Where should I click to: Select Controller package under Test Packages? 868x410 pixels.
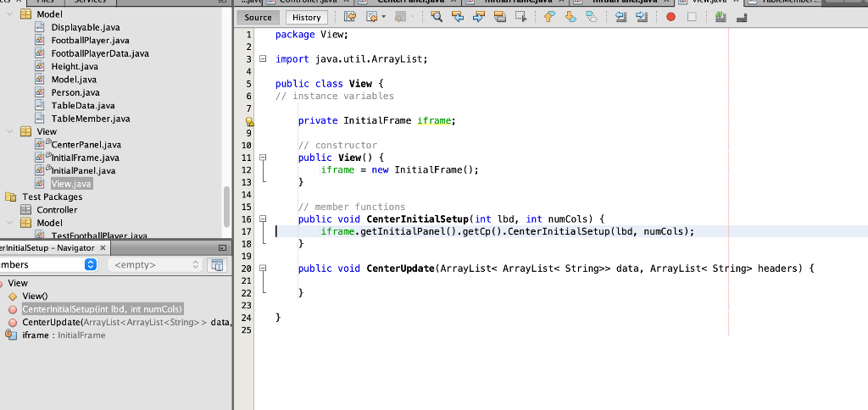(x=57, y=210)
